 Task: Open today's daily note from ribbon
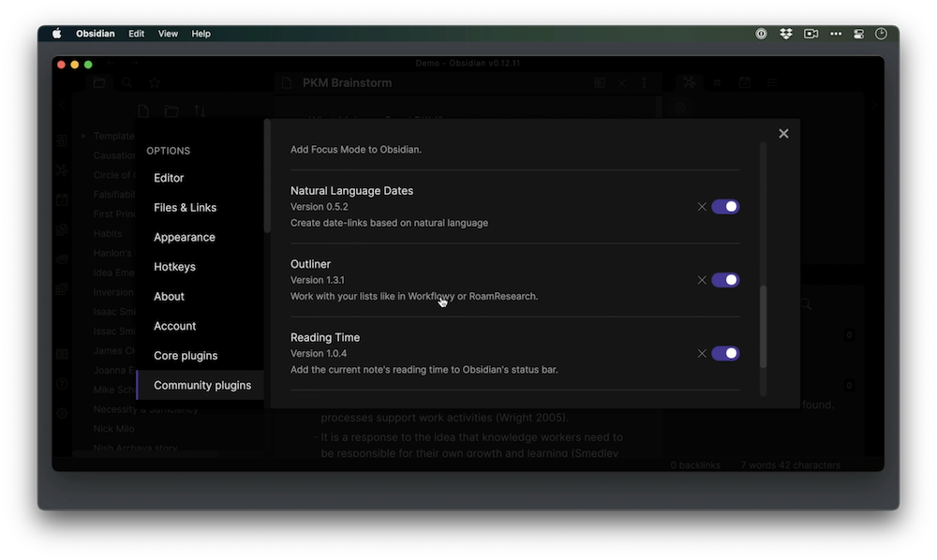62,199
